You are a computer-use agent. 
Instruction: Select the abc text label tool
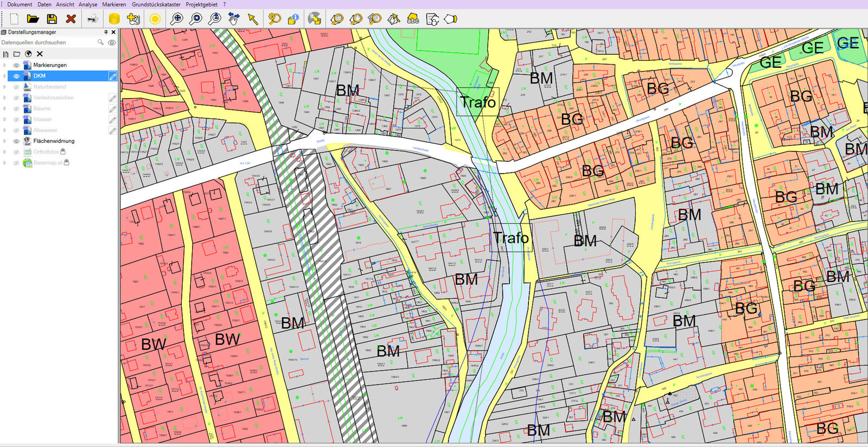coord(413,19)
